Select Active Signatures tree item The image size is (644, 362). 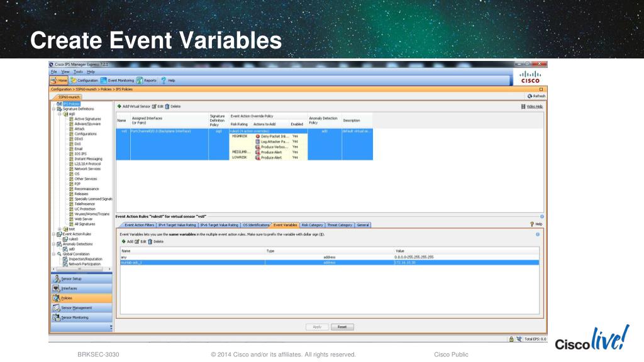(x=87, y=119)
